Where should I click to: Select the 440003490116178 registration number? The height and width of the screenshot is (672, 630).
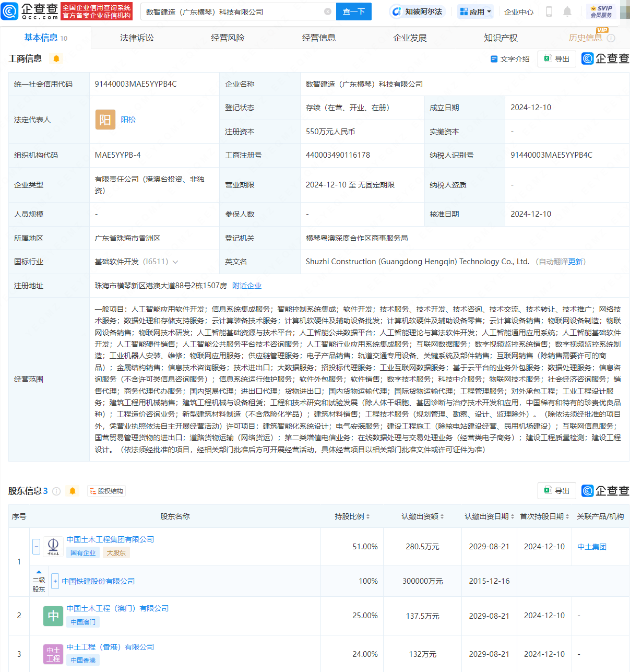coord(338,155)
